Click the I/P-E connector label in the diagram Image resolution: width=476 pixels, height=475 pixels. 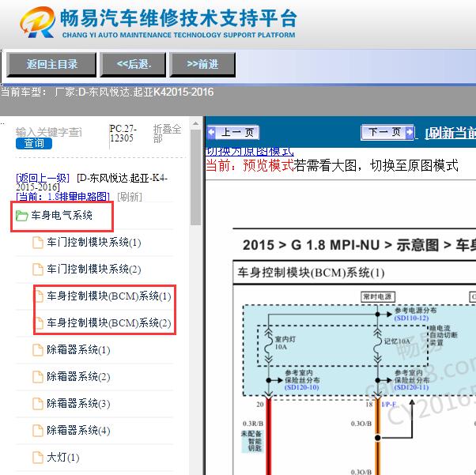pos(389,405)
